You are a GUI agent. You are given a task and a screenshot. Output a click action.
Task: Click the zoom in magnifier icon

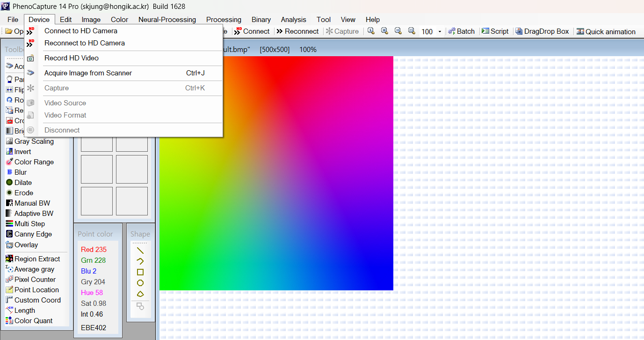point(384,31)
